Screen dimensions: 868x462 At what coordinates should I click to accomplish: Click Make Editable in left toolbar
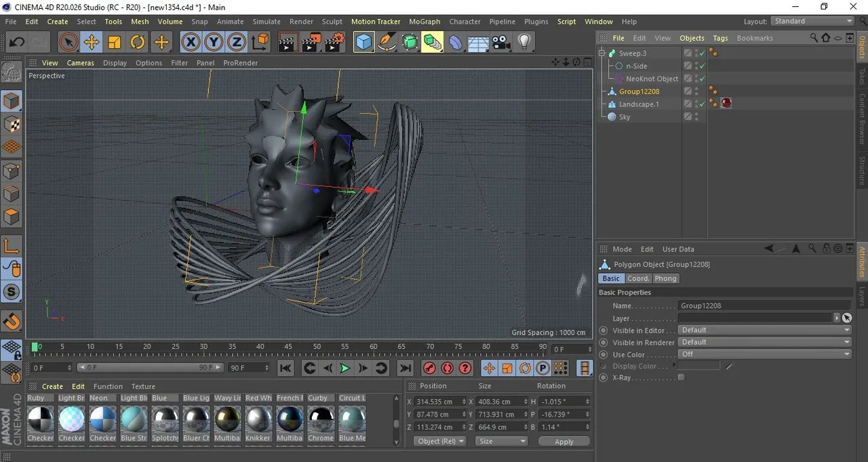[12, 72]
